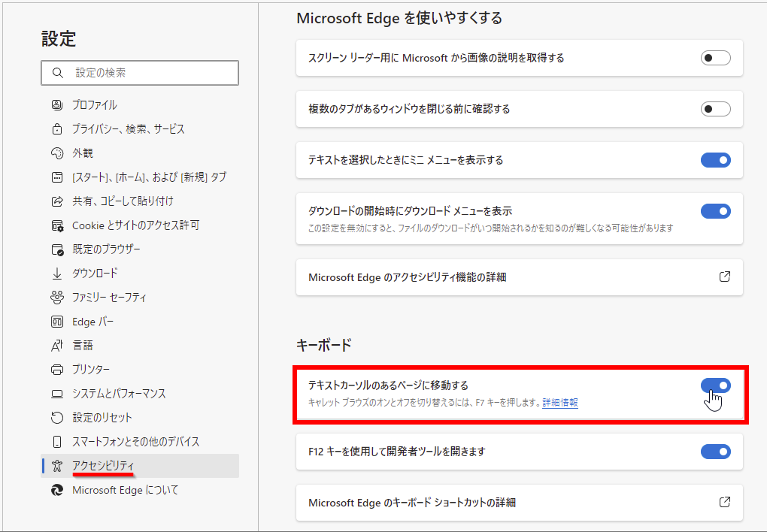Click the printer icon for プリンター

tap(57, 370)
